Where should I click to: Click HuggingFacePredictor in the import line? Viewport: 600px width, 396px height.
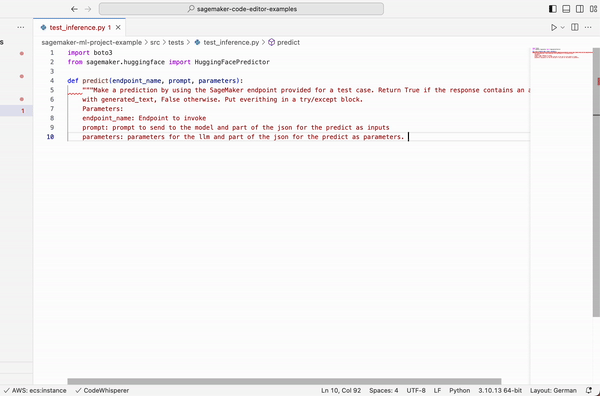pyautogui.click(x=232, y=62)
